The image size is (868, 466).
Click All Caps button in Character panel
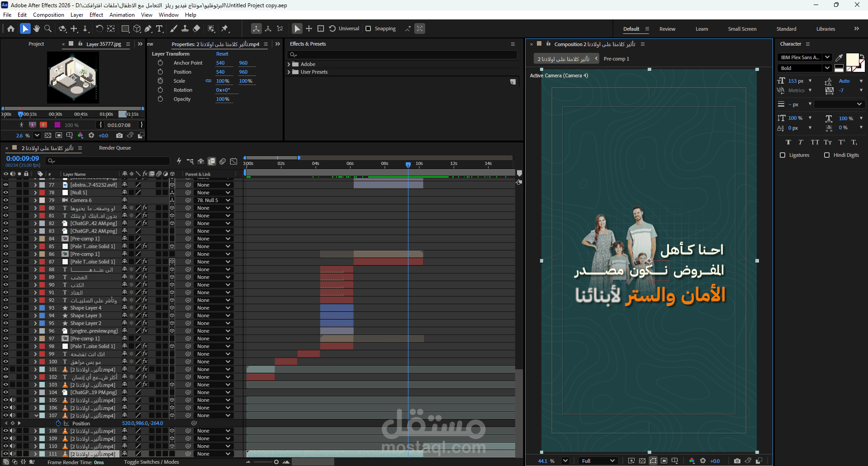pyautogui.click(x=815, y=142)
